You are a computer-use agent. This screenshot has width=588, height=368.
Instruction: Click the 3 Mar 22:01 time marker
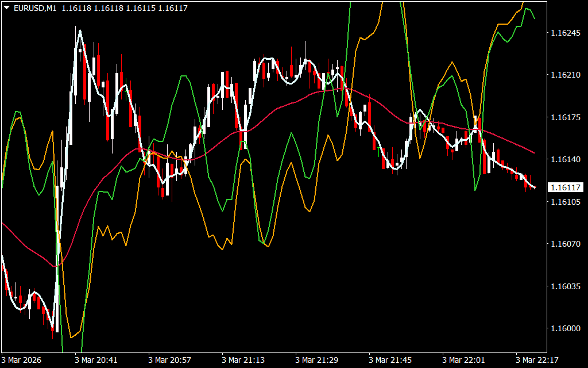pyautogui.click(x=463, y=360)
